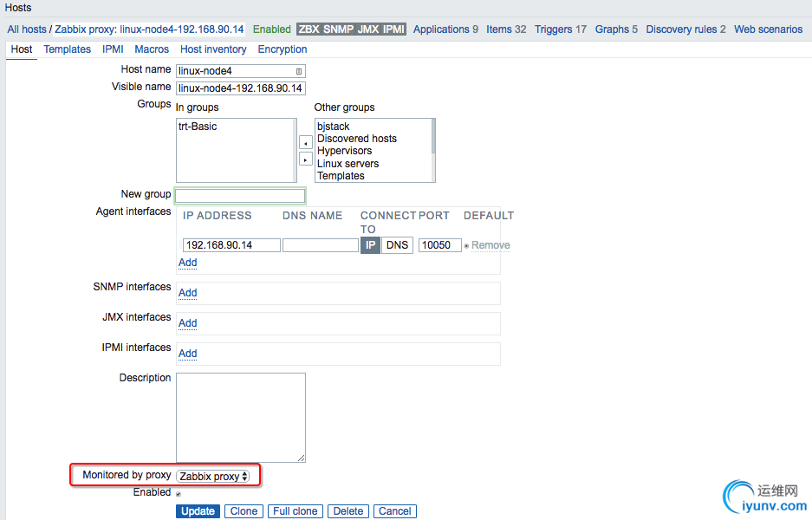The width and height of the screenshot is (812, 520).
Task: Select Templates in Other groups list
Action: coord(341,176)
